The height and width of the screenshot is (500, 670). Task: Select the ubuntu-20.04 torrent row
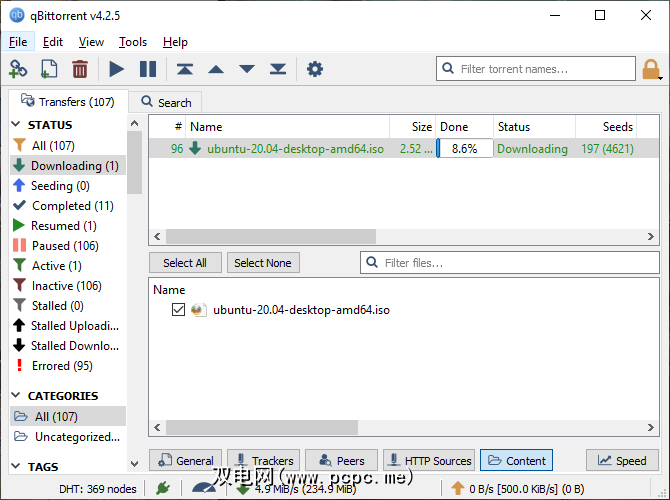[x=403, y=148]
